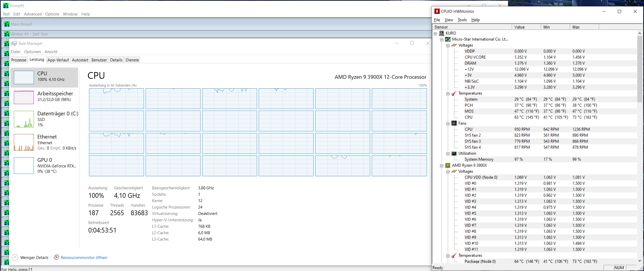Toggle the Weniger Details view in Task-Manager

tap(30, 257)
